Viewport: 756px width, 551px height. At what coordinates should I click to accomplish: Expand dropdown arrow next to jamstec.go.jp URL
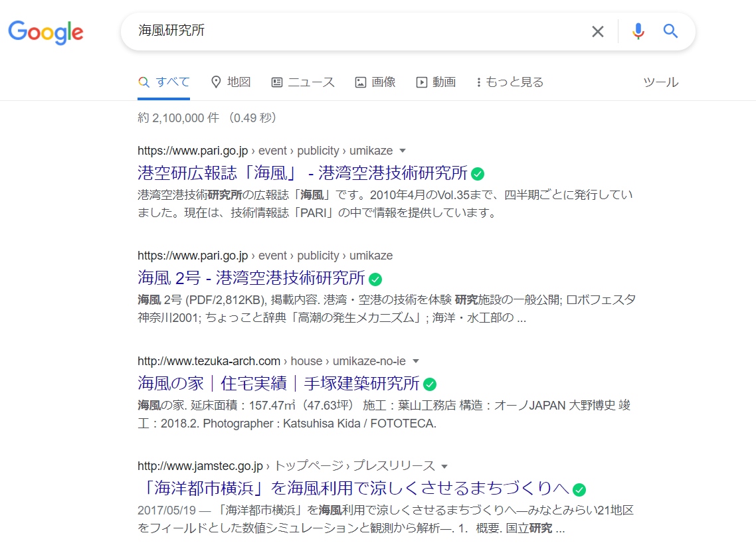tap(444, 466)
